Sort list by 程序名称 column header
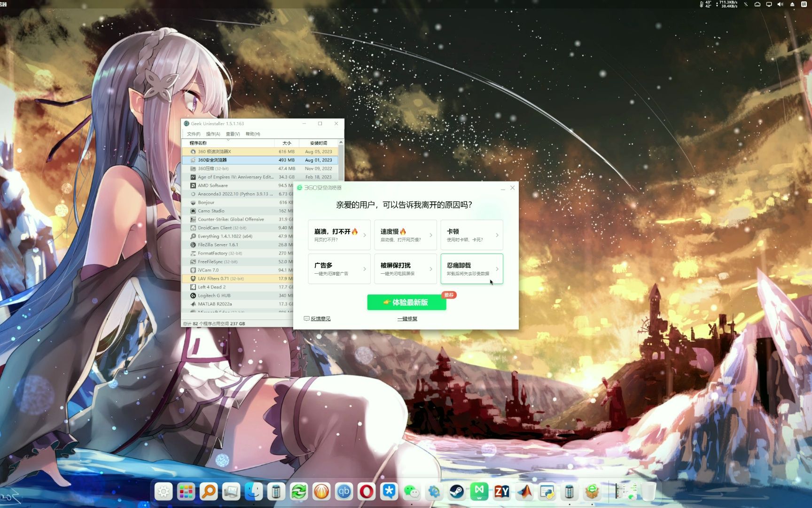Image resolution: width=812 pixels, height=508 pixels. tap(228, 143)
